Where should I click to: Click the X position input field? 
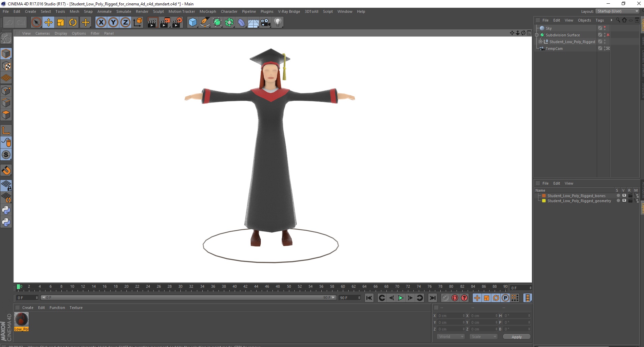(451, 316)
